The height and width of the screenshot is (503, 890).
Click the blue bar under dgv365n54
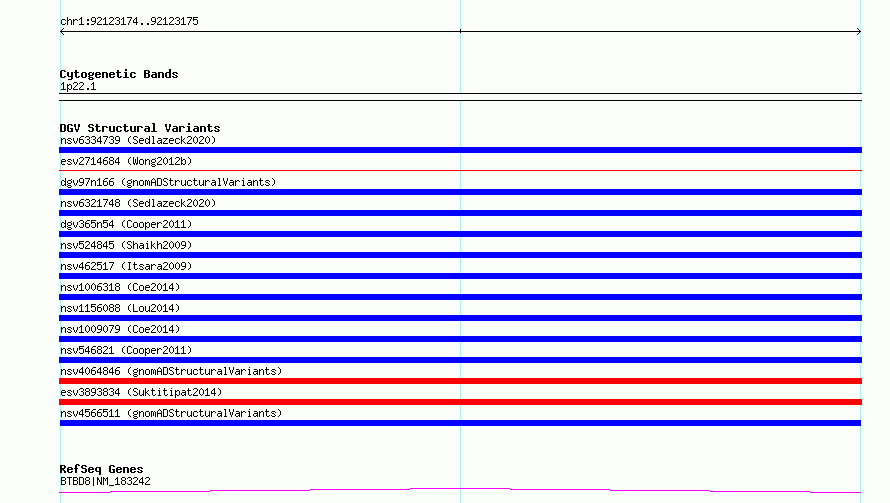[460, 234]
